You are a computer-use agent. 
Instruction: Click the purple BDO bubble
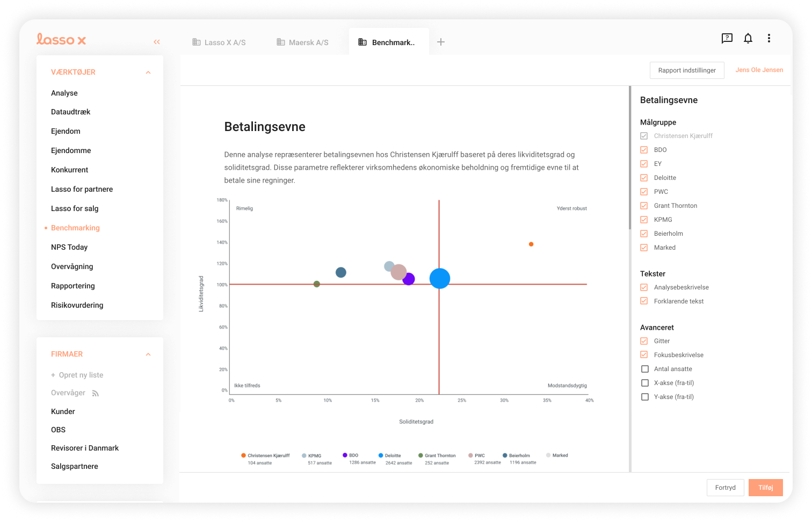click(409, 279)
